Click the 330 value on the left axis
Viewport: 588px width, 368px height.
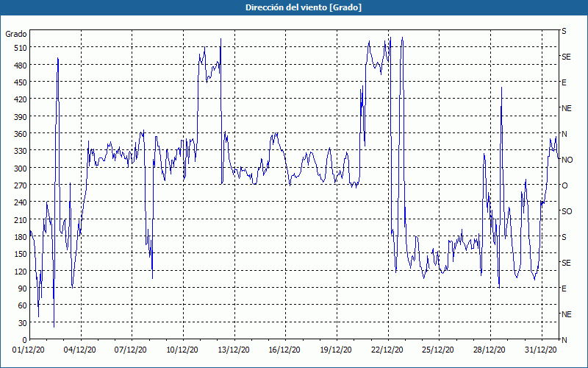tap(20, 151)
